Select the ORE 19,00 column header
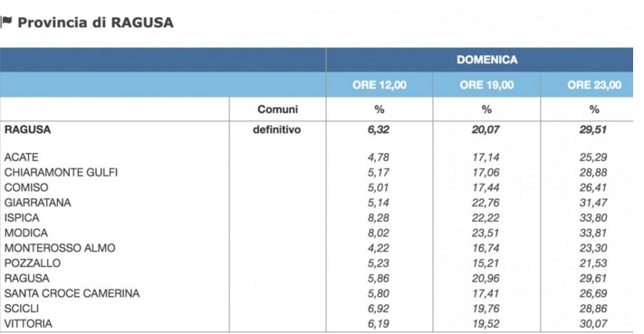 486,85
